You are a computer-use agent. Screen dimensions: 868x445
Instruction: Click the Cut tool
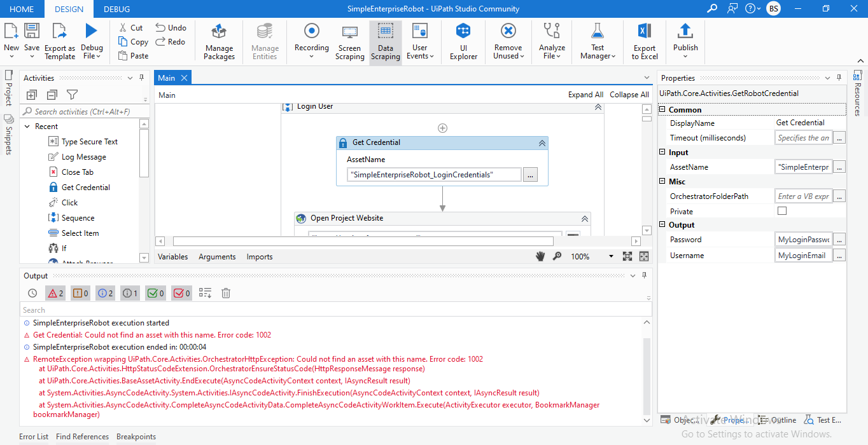pos(130,27)
